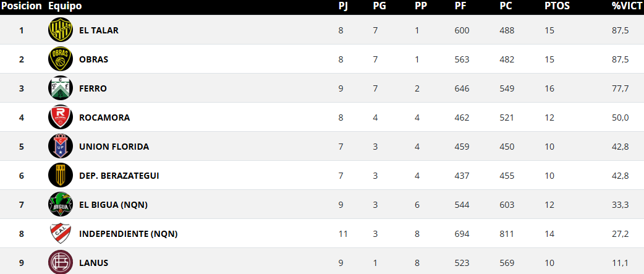Select the UNION FLORIDA team name
The image size is (644, 274).
pos(114,147)
